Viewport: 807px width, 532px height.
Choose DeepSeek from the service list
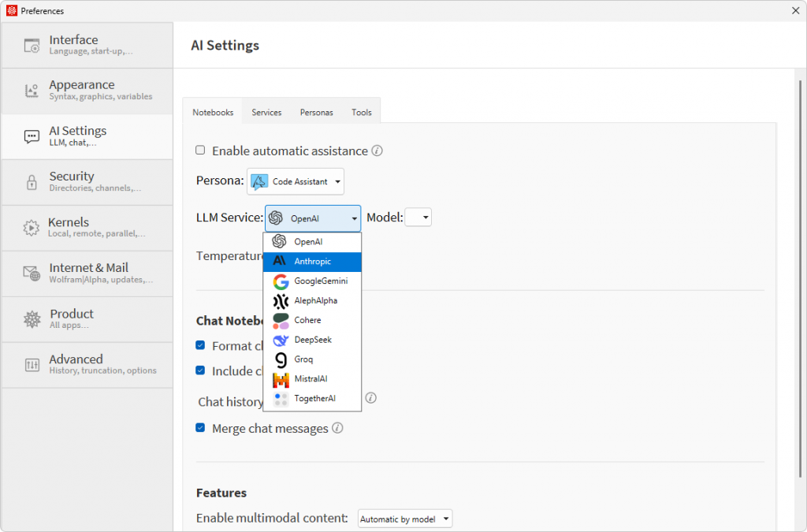312,340
